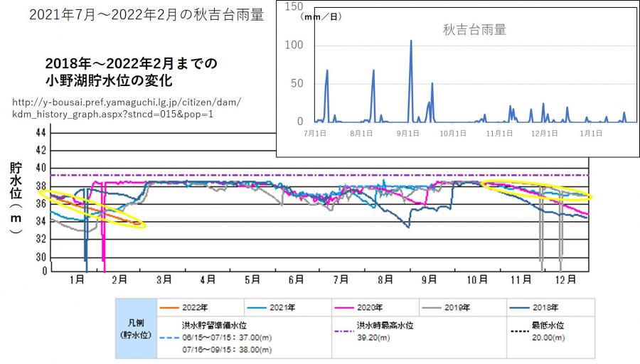Click the 32 water level axis value
Image resolution: width=640 pixels, height=364 pixels.
(41, 239)
